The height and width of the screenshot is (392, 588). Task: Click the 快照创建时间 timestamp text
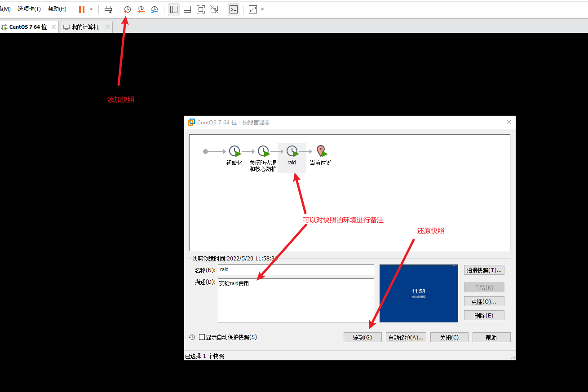[x=235, y=259]
